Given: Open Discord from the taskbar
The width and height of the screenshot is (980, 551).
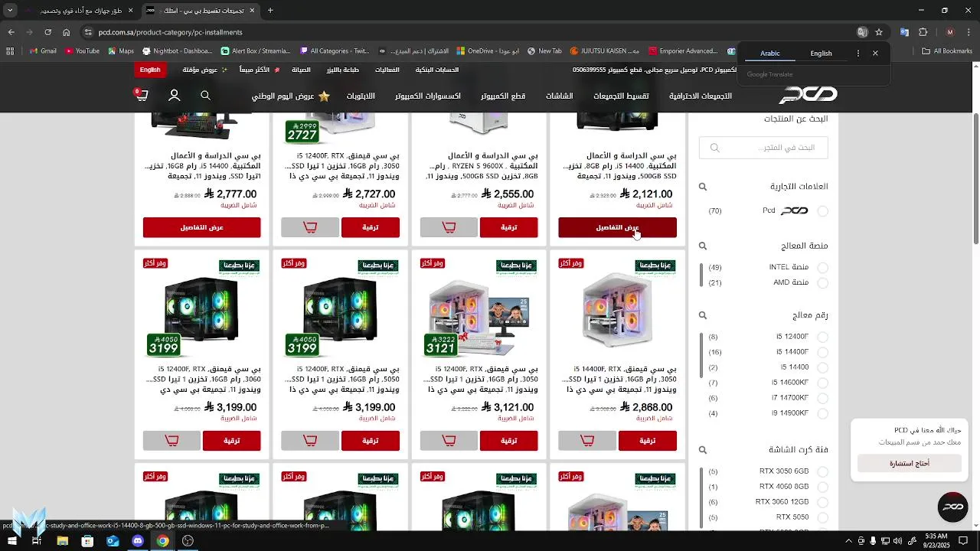Looking at the screenshot, I should pyautogui.click(x=138, y=541).
